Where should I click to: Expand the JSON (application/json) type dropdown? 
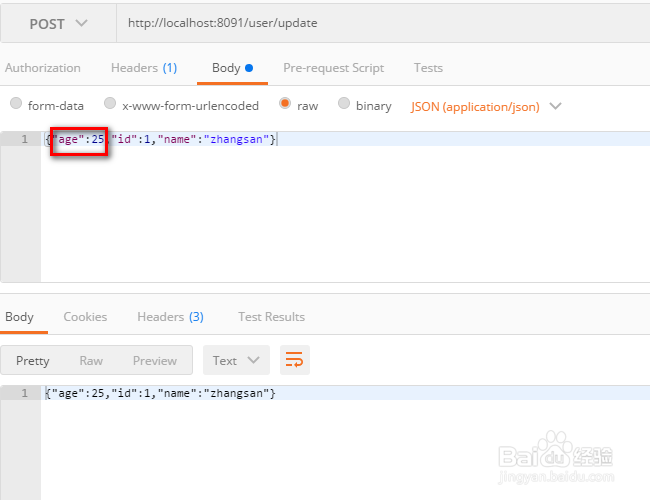click(x=486, y=107)
